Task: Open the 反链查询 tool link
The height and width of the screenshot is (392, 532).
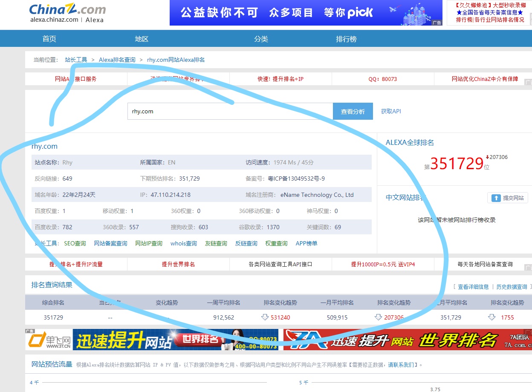Action: [x=246, y=243]
